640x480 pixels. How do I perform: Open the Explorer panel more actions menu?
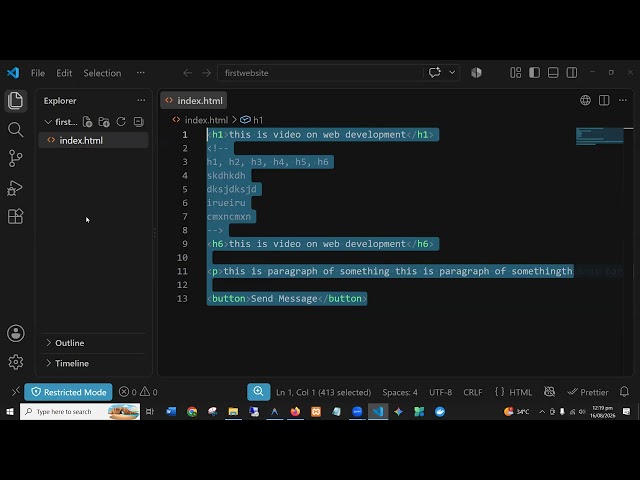click(141, 100)
